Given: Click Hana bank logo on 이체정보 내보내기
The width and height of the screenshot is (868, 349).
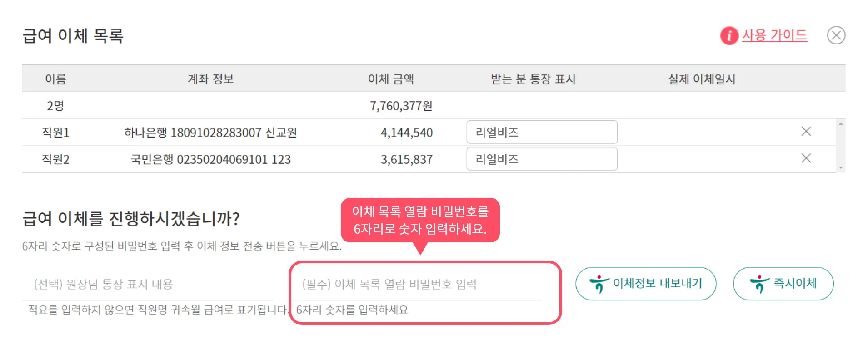Looking at the screenshot, I should (x=599, y=284).
